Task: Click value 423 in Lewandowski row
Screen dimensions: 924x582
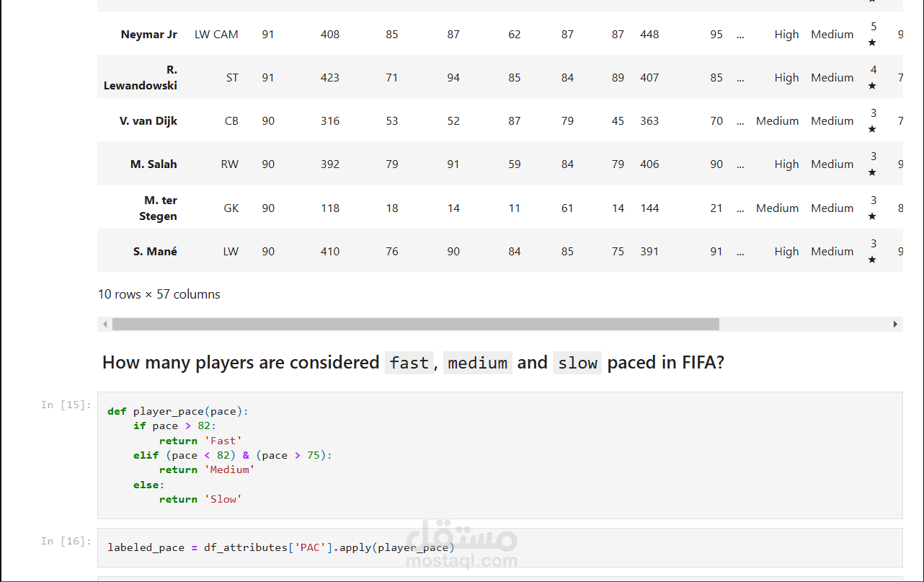Action: coord(330,77)
